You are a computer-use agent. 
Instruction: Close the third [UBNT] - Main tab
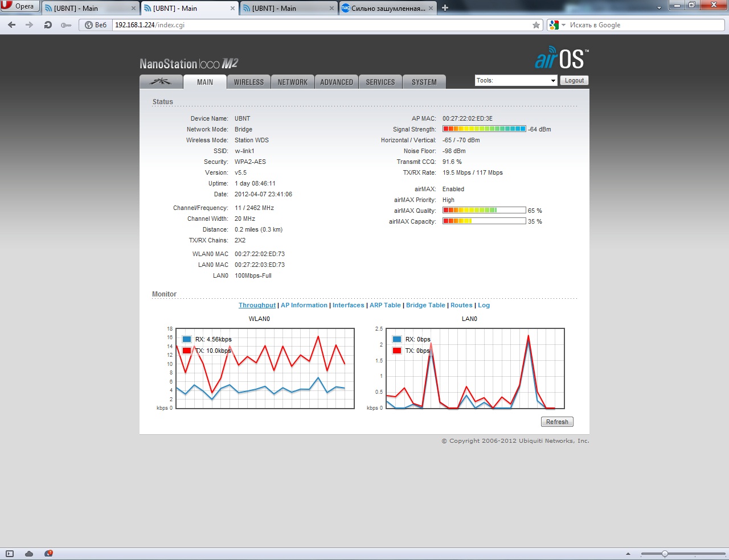331,9
